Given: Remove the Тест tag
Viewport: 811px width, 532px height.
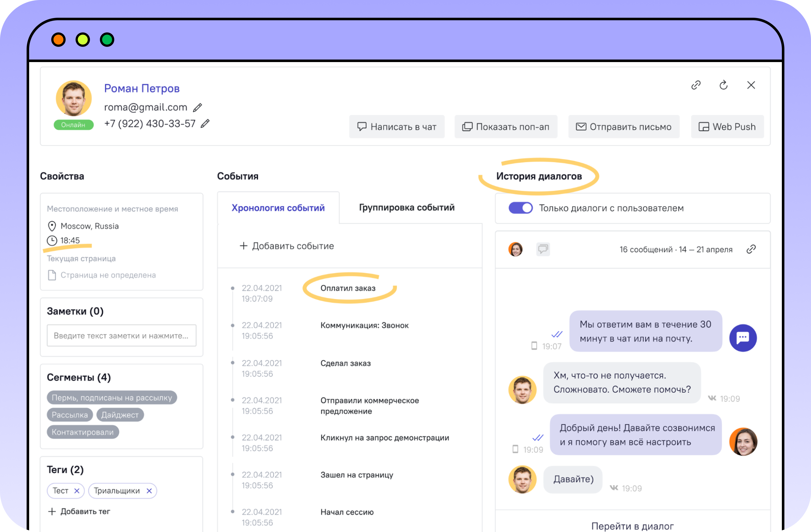Looking at the screenshot, I should click(x=77, y=491).
